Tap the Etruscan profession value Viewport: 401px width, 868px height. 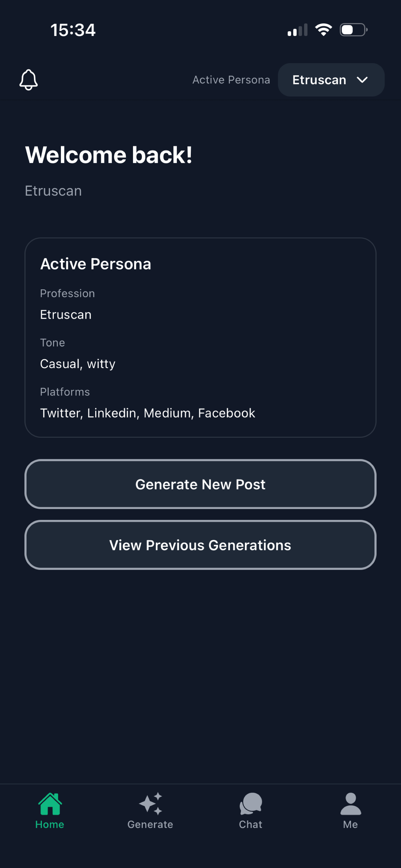[x=66, y=314]
